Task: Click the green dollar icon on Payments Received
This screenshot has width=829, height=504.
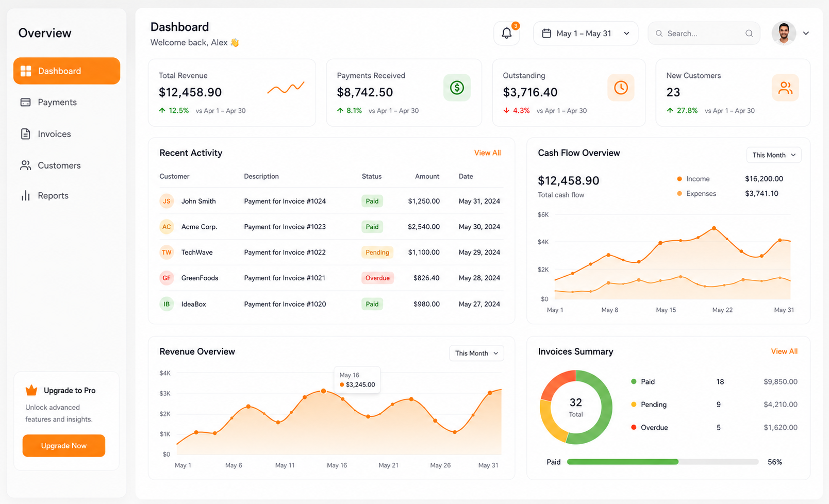Action: pyautogui.click(x=457, y=88)
